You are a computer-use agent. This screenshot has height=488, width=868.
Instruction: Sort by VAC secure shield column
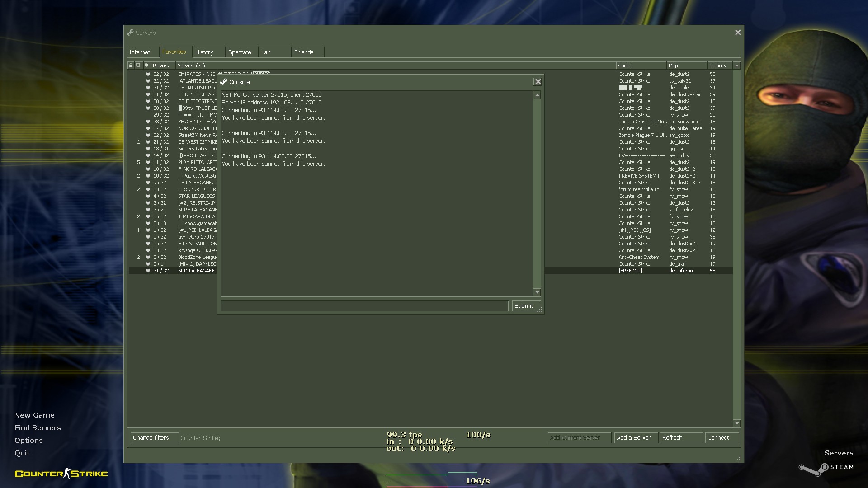pyautogui.click(x=146, y=66)
